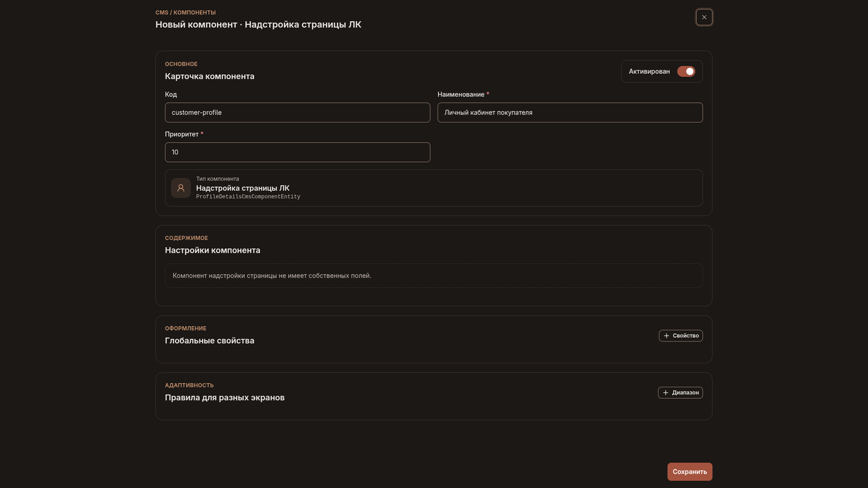
Task: Add a global property with Свойство button
Action: (x=681, y=336)
